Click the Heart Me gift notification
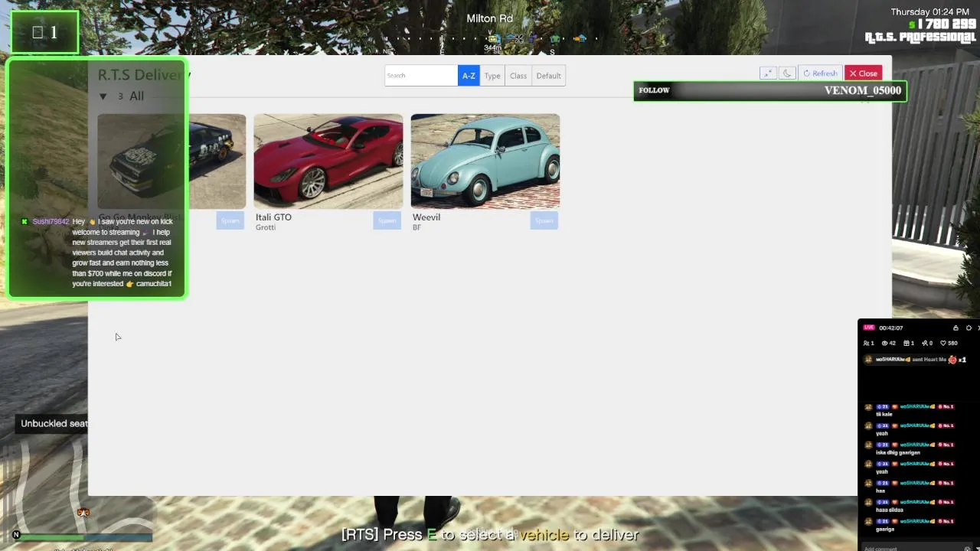This screenshot has width=980, height=551. click(915, 360)
